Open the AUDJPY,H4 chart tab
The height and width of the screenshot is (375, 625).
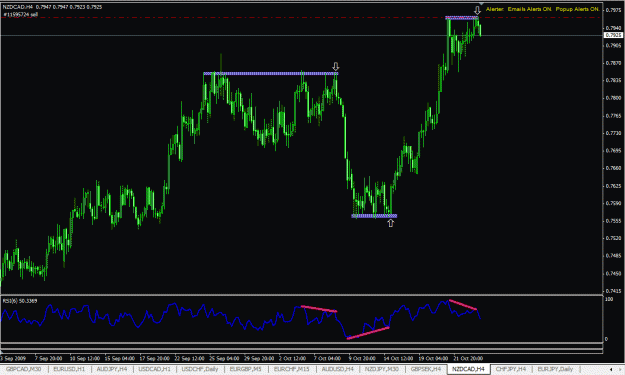click(x=112, y=369)
